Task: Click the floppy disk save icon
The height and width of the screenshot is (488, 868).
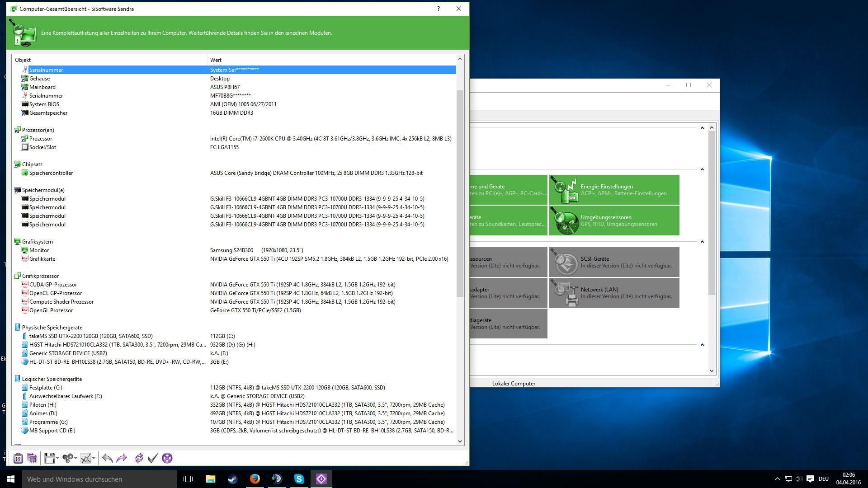Action: click(x=49, y=458)
